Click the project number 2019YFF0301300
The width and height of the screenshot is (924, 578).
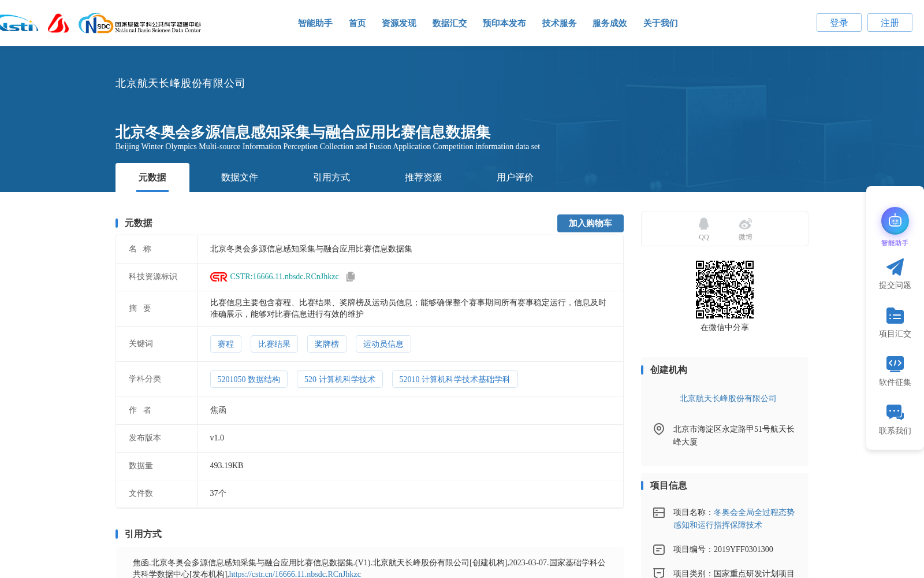[x=743, y=550]
